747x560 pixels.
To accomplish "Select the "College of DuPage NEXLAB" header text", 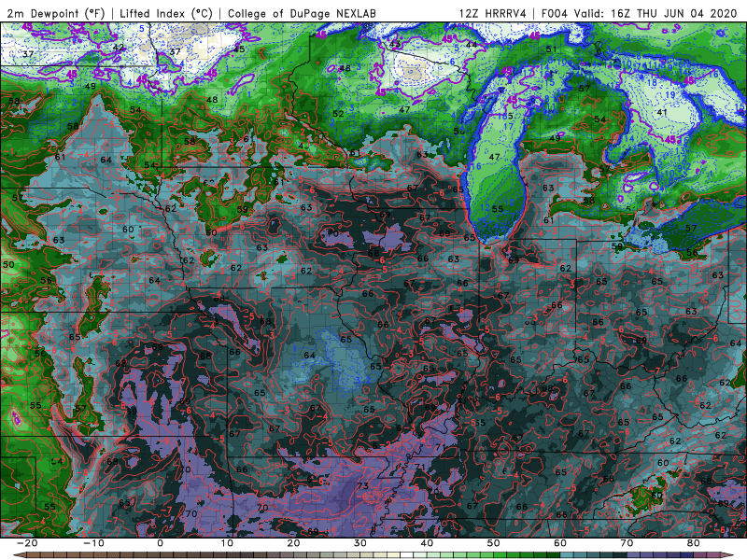I will click(x=302, y=13).
